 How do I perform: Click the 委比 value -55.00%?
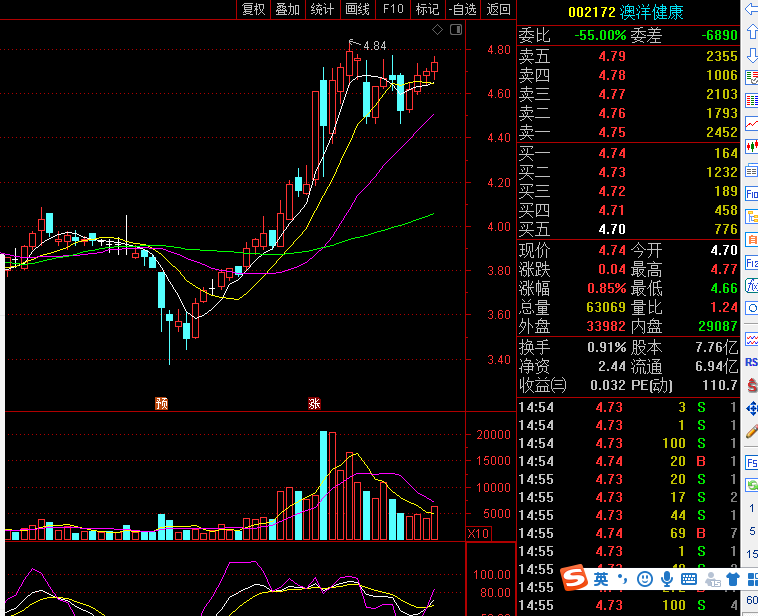click(x=600, y=35)
